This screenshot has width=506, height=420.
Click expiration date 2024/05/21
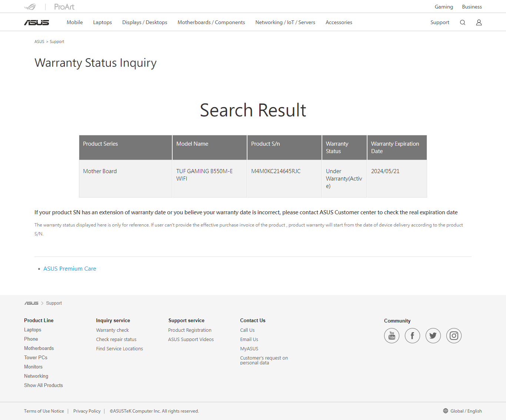pos(385,171)
